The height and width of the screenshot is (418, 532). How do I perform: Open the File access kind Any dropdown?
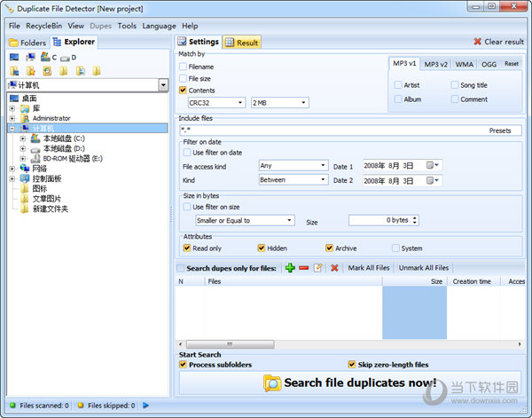coord(293,166)
